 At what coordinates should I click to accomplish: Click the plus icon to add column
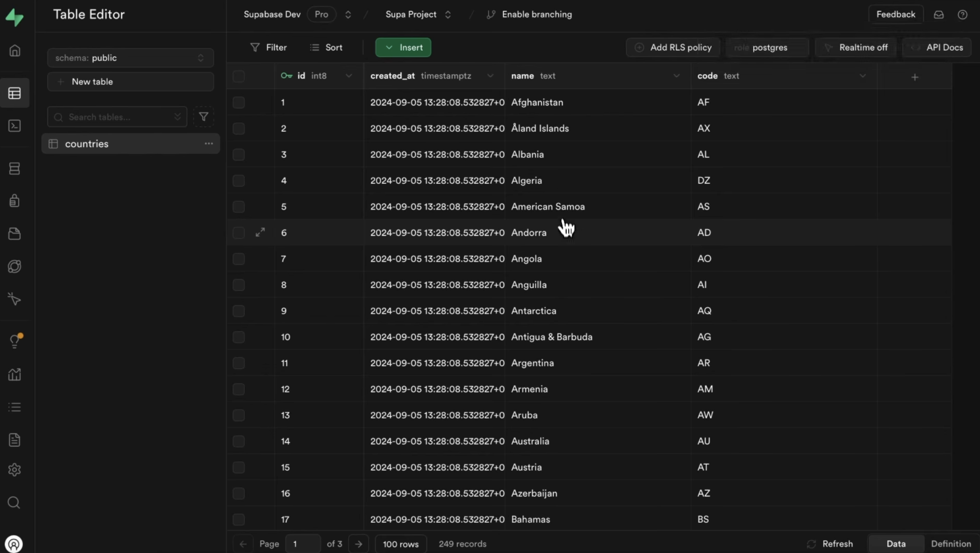915,77
